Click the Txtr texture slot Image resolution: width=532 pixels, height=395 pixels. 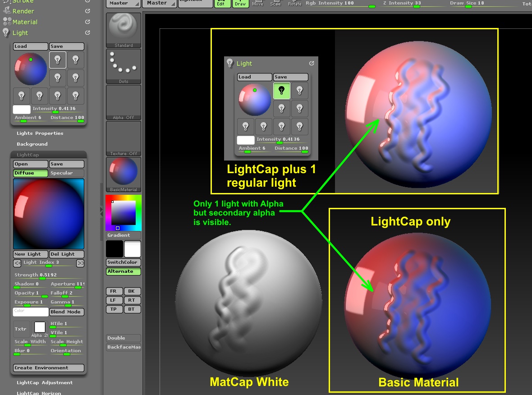pos(21,329)
